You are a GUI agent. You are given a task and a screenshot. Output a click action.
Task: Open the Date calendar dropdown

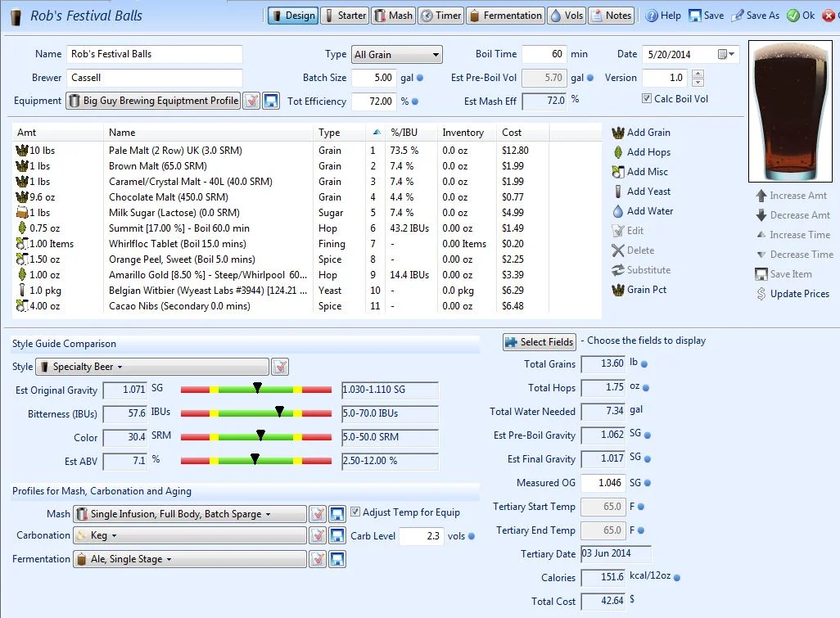pyautogui.click(x=727, y=54)
